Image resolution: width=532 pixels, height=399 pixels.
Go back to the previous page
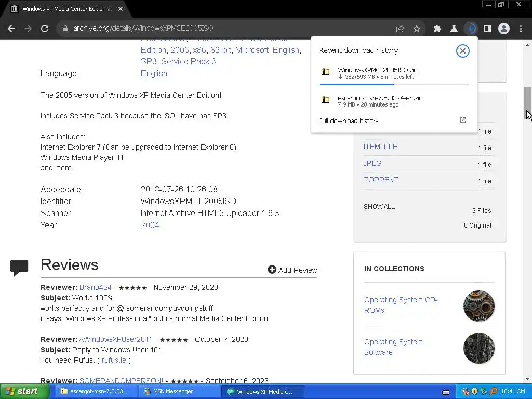(x=11, y=29)
